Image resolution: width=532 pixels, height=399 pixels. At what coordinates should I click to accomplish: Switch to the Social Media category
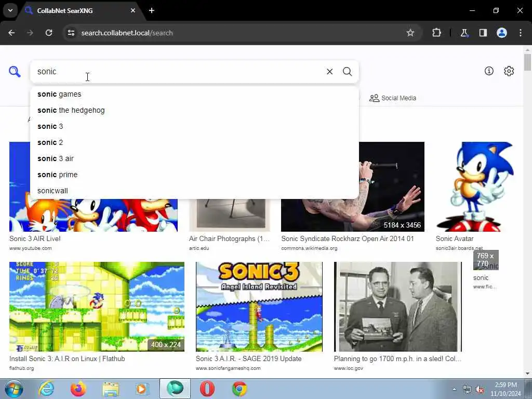tap(393, 98)
